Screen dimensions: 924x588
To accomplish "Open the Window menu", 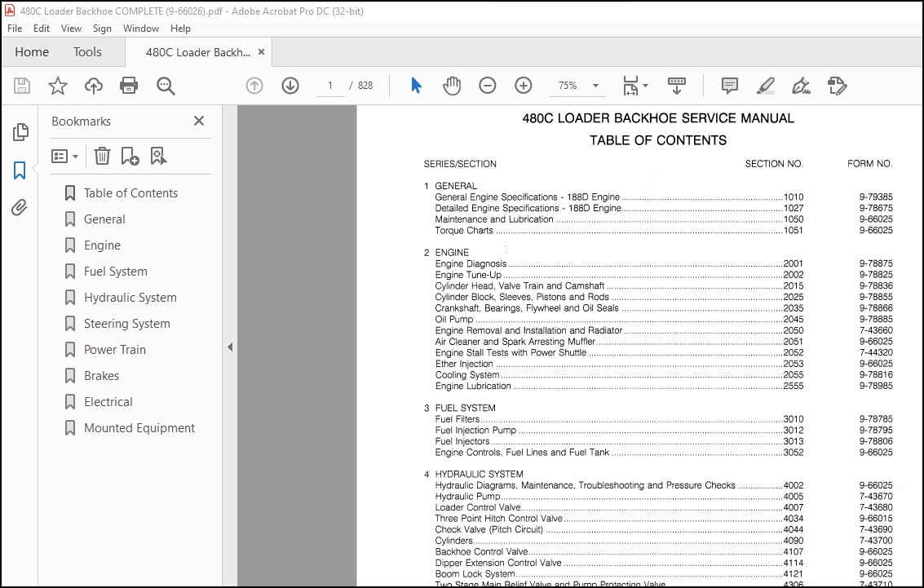I will click(x=141, y=29).
